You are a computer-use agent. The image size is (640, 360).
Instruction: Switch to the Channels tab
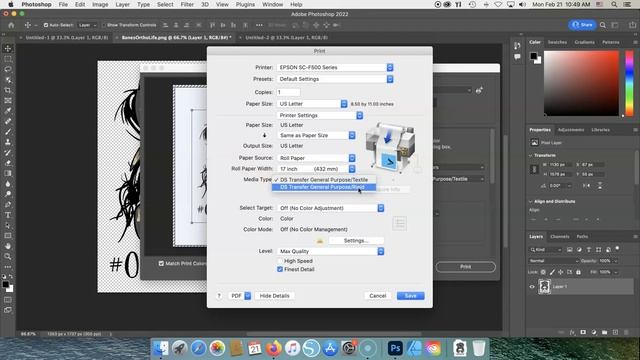(560, 237)
